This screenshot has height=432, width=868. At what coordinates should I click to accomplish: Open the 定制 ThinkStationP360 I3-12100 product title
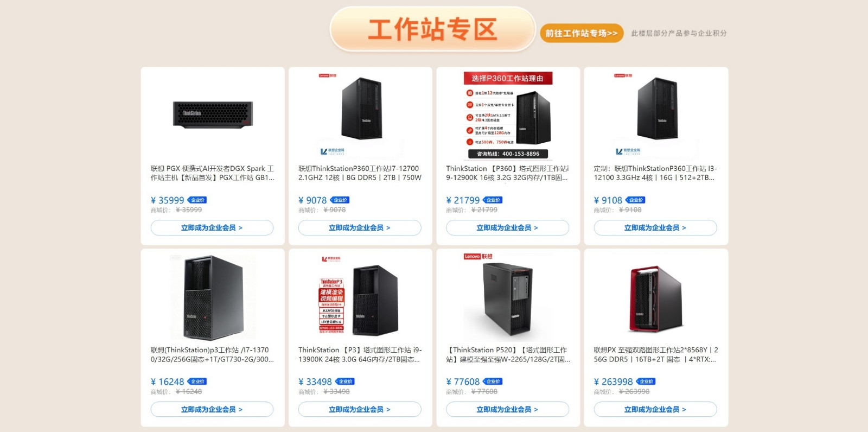pos(655,173)
